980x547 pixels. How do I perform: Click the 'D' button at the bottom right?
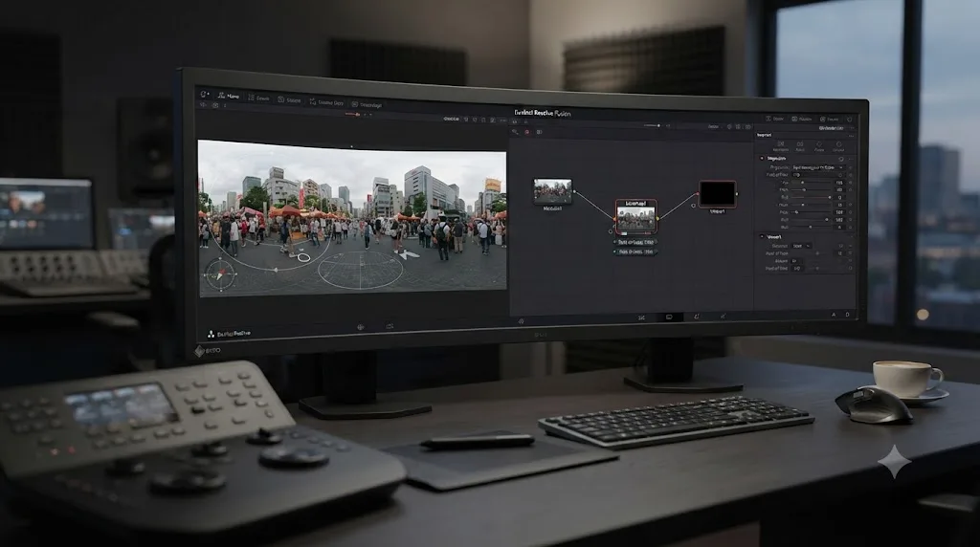tap(848, 315)
